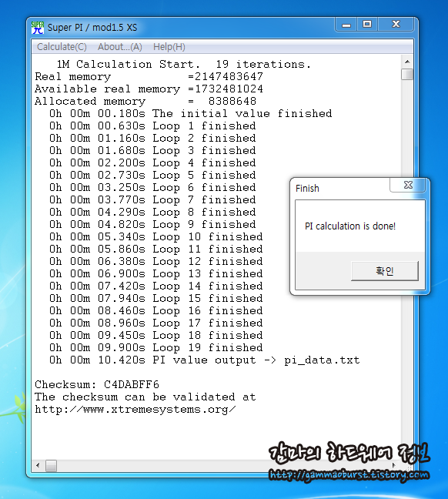The width and height of the screenshot is (448, 499).
Task: Click the '1M Calculation Start' line
Action: [184, 64]
